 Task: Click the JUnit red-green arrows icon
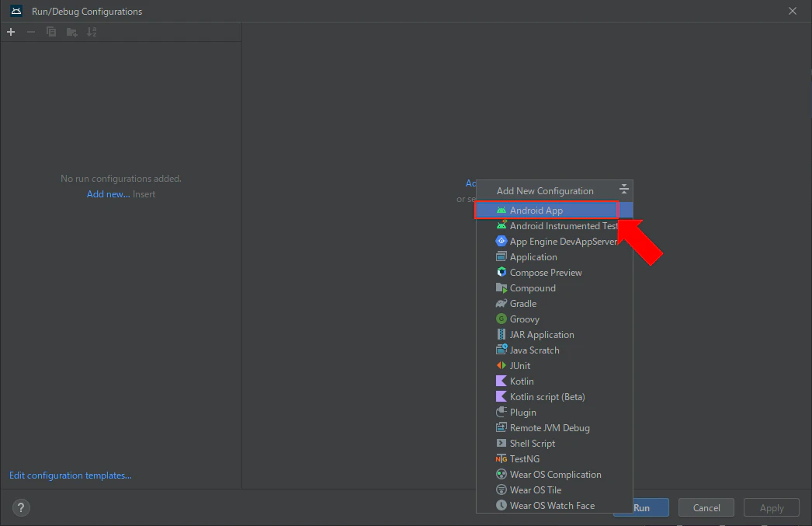501,365
